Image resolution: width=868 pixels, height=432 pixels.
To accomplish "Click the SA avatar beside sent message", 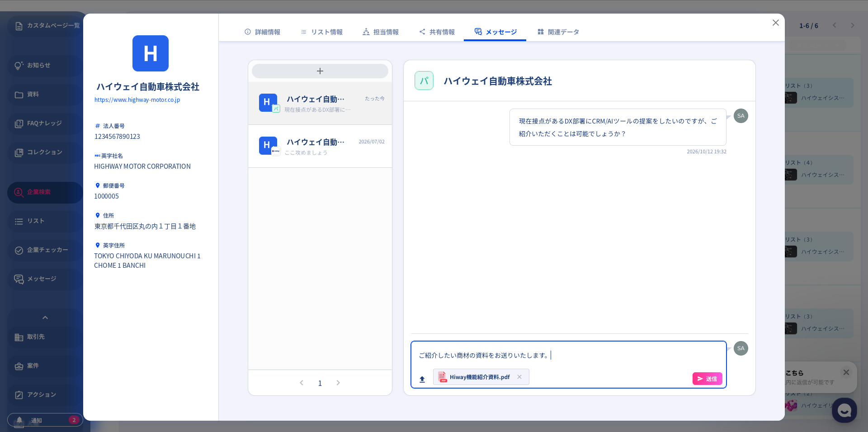I will 741,116.
